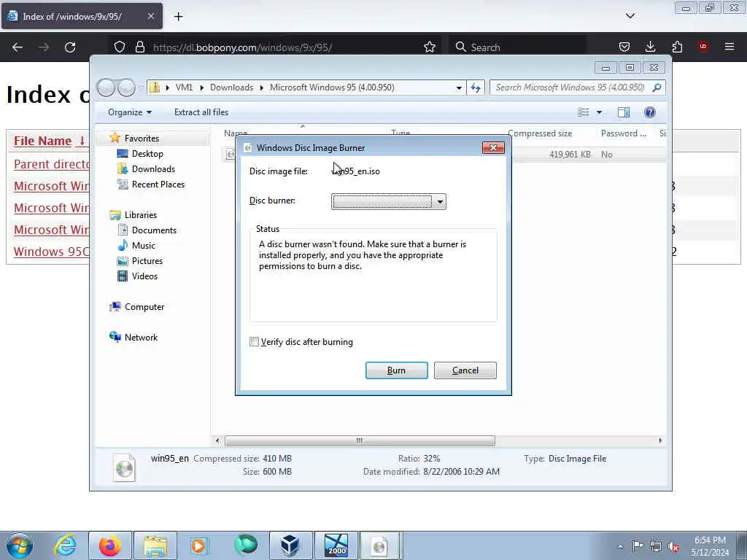Screen dimensions: 747x560
Task: Click the Explorer search box
Action: click(570, 87)
